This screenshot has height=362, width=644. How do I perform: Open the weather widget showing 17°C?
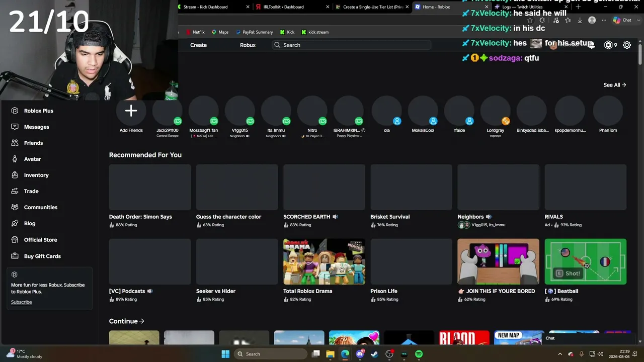pos(24,354)
